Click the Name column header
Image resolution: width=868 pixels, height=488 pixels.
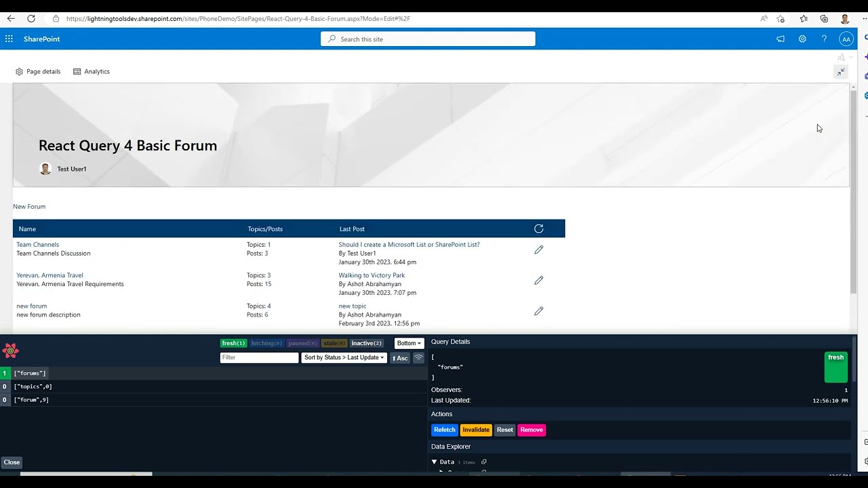[x=27, y=229]
